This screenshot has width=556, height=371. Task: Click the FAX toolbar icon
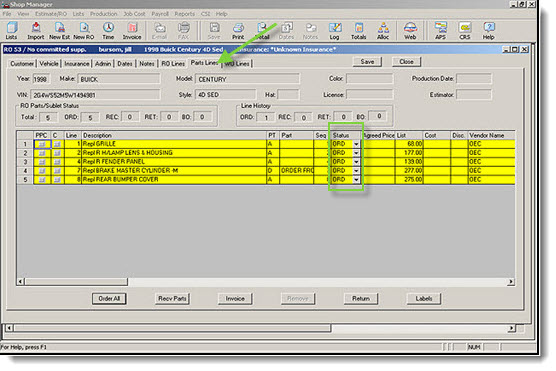pos(183,31)
